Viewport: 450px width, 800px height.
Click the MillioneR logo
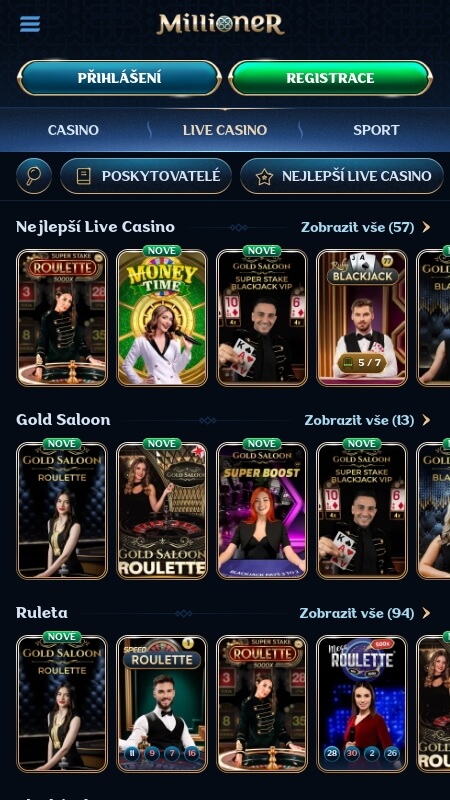pyautogui.click(x=220, y=24)
